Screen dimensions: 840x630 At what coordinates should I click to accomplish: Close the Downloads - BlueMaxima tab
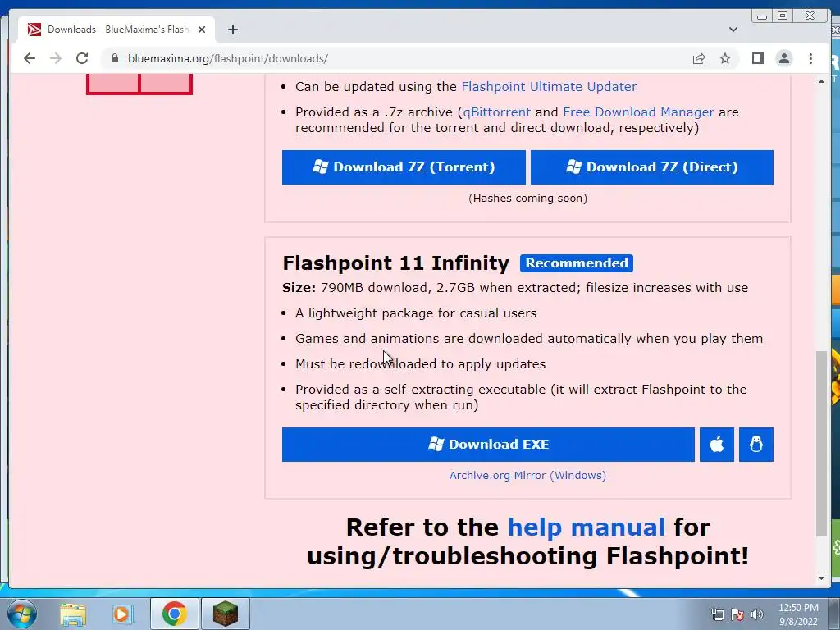[202, 30]
